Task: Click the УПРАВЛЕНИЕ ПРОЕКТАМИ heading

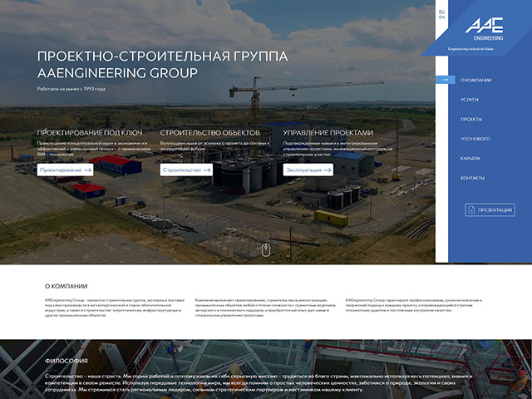Action: [x=328, y=133]
